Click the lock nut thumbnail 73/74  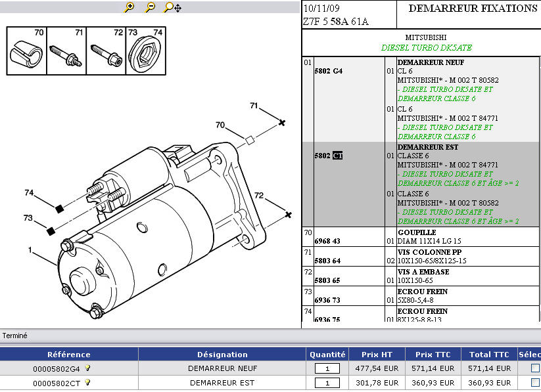point(146,53)
